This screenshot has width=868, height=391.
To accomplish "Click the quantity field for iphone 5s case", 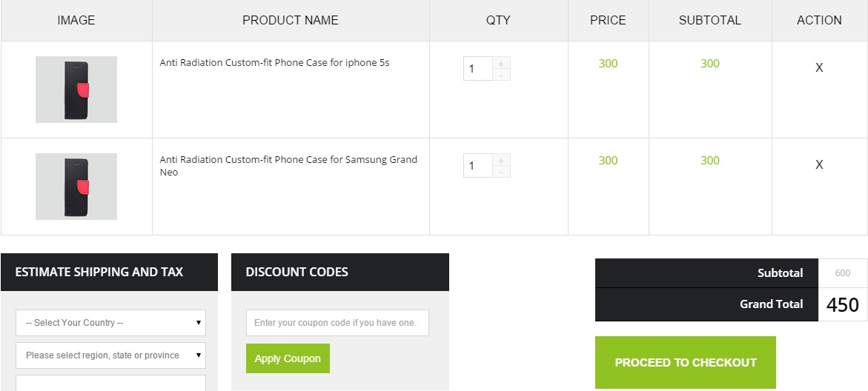I will [477, 69].
